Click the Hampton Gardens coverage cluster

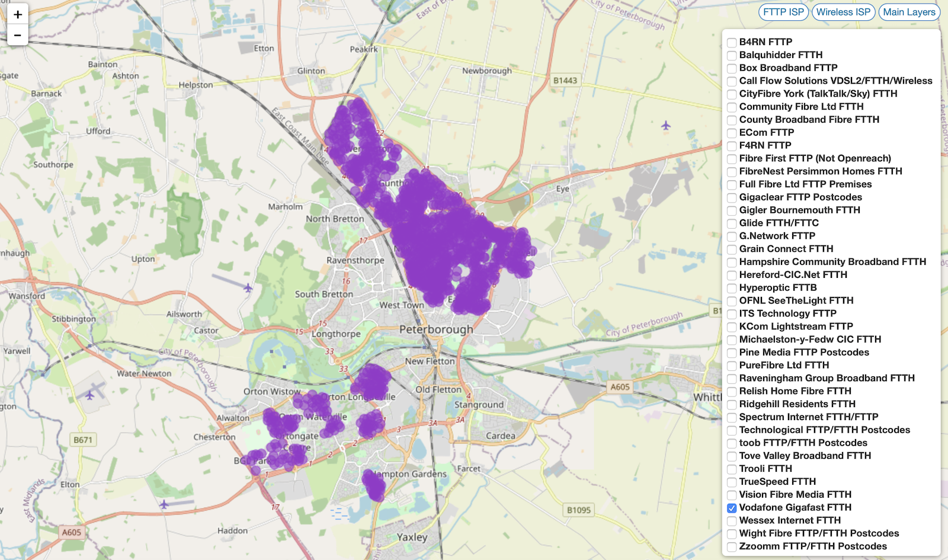(x=374, y=485)
